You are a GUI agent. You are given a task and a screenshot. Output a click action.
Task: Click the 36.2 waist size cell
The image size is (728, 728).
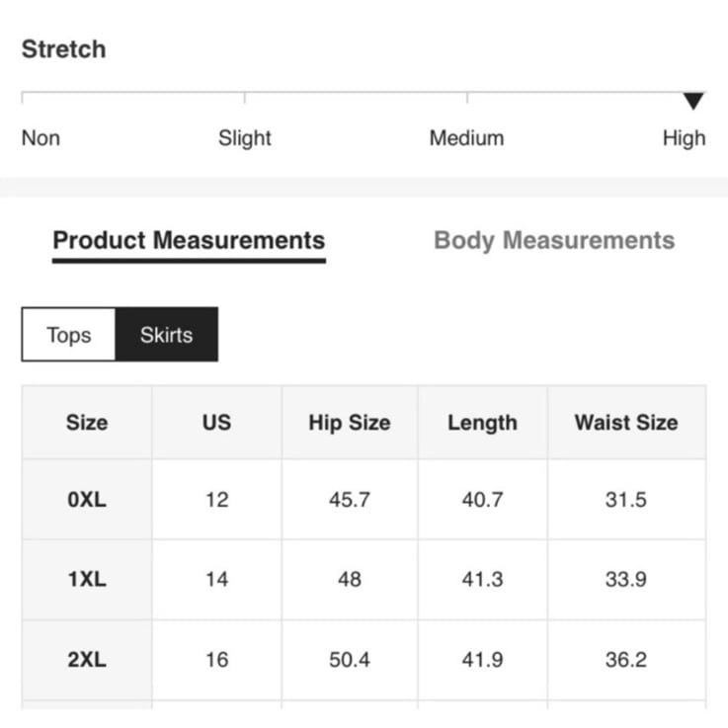coord(626,660)
